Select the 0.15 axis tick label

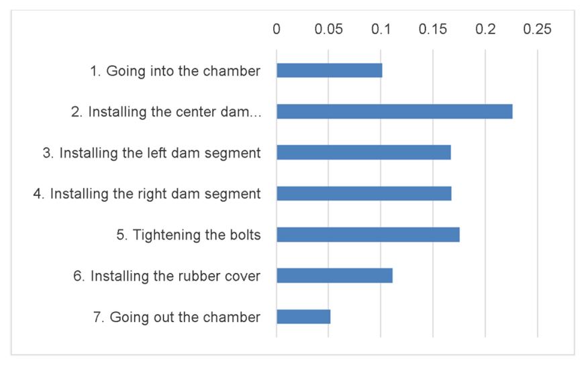pyautogui.click(x=433, y=30)
